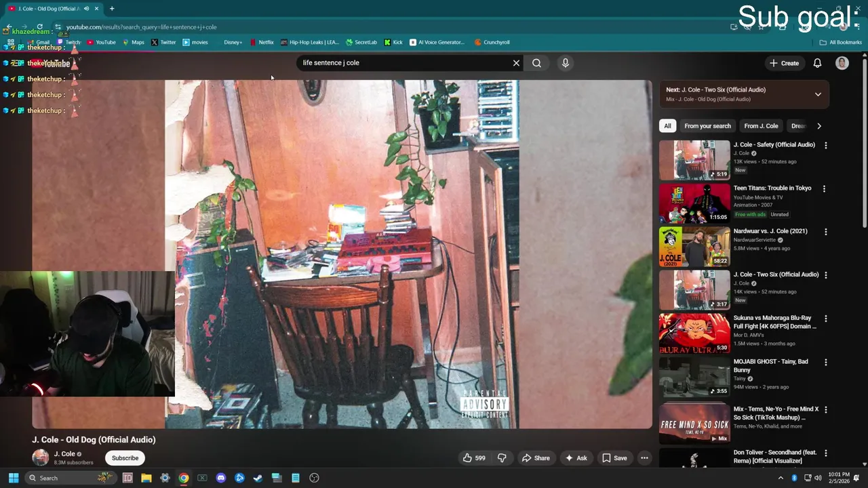Open options menu for J. Cole - Safety
The height and width of the screenshot is (488, 868).
click(825, 145)
